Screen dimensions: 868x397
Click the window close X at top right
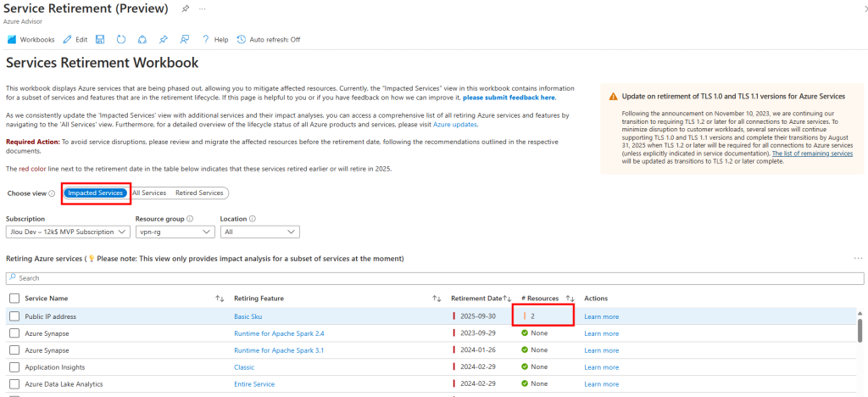coord(865,8)
